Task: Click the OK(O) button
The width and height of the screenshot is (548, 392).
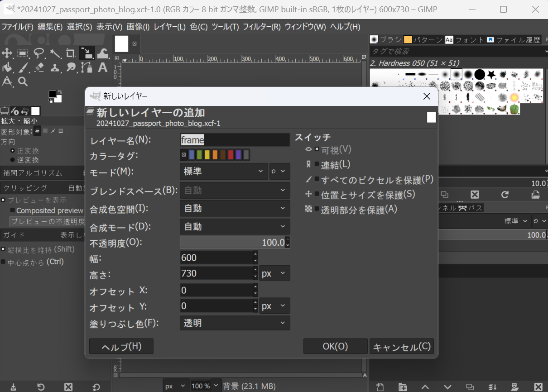Action: (335, 346)
